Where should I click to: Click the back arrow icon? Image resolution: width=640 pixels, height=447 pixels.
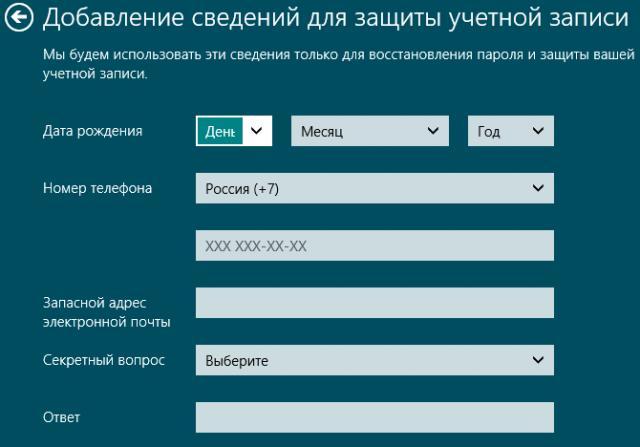point(21,19)
